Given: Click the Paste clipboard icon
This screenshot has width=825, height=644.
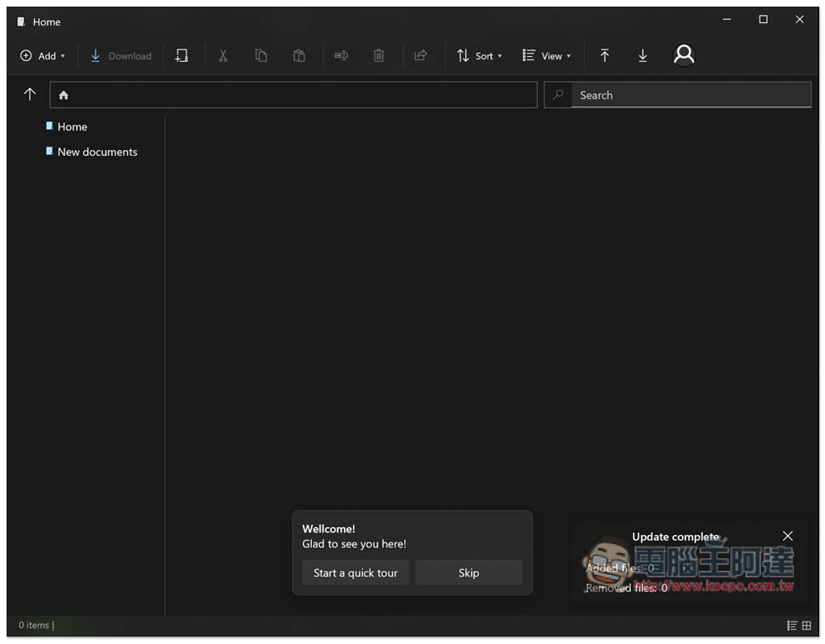Looking at the screenshot, I should [299, 56].
